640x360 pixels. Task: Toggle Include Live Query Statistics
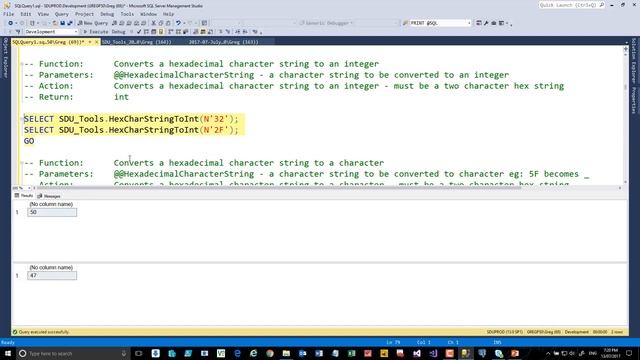tap(178, 31)
